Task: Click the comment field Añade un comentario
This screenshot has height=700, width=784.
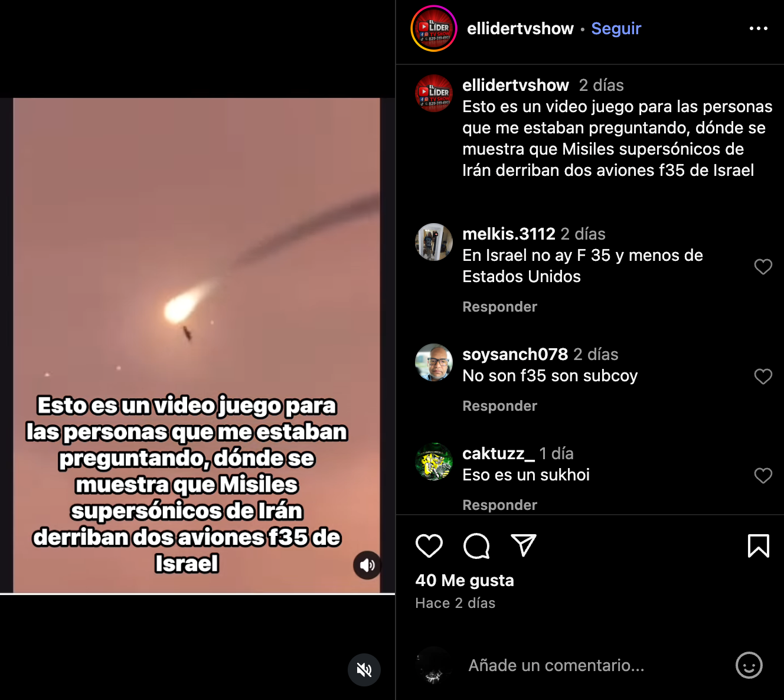Action: pos(593,665)
